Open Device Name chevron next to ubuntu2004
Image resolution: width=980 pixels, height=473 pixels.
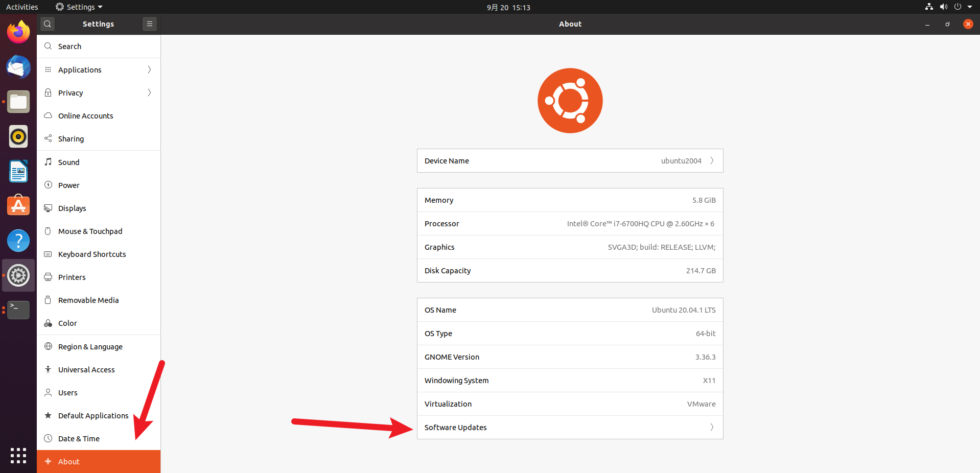tap(712, 160)
